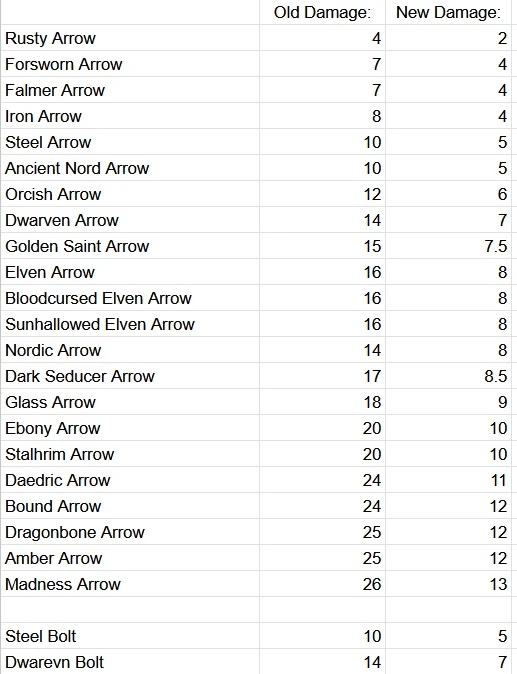Image resolution: width=517 pixels, height=674 pixels.
Task: Click the Old Damage column header
Action: pos(322,12)
